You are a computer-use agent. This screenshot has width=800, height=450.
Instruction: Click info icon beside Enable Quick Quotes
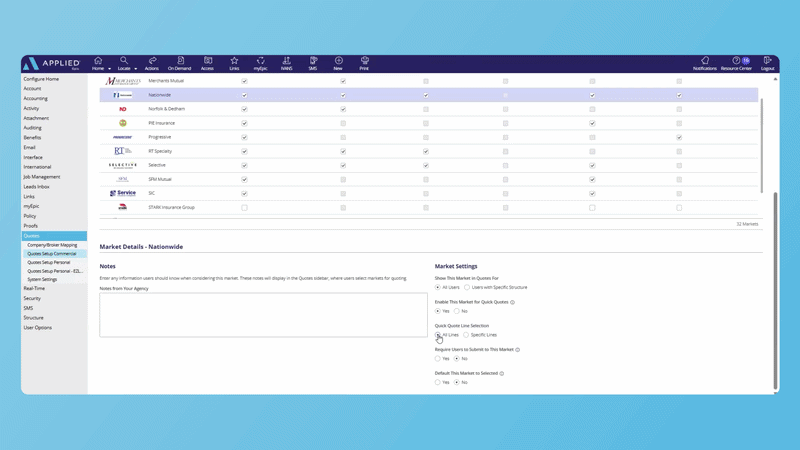[x=512, y=302]
